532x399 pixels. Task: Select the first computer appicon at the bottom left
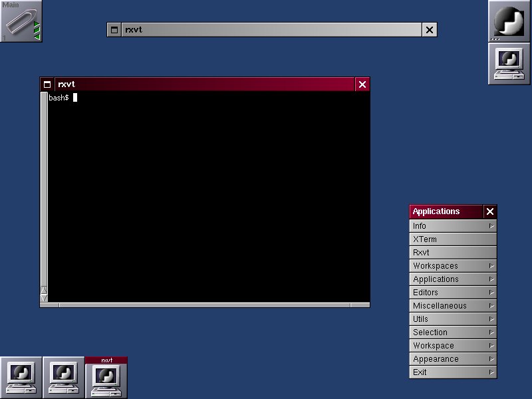pos(21,377)
